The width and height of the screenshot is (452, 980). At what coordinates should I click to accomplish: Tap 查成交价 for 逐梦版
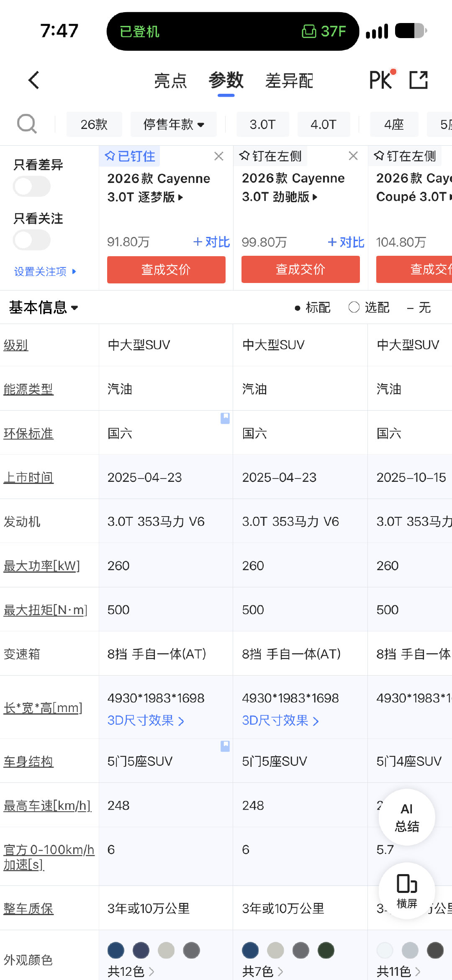(x=166, y=270)
